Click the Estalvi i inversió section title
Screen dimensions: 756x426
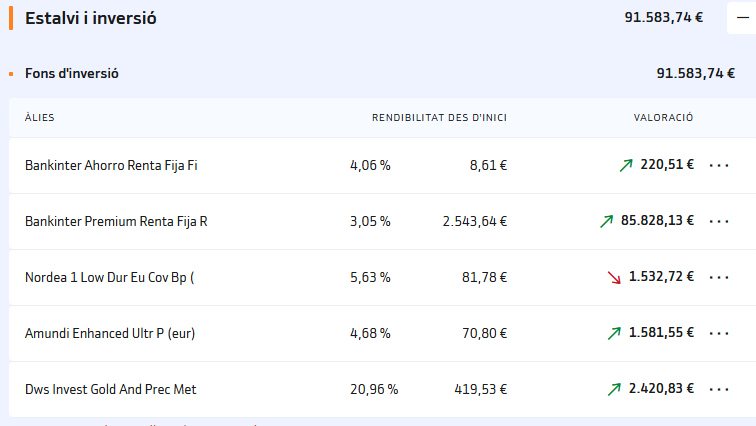[91, 18]
